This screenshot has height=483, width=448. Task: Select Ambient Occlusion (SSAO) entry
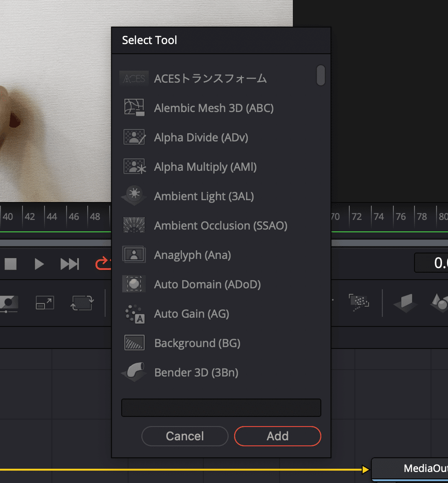tap(221, 225)
